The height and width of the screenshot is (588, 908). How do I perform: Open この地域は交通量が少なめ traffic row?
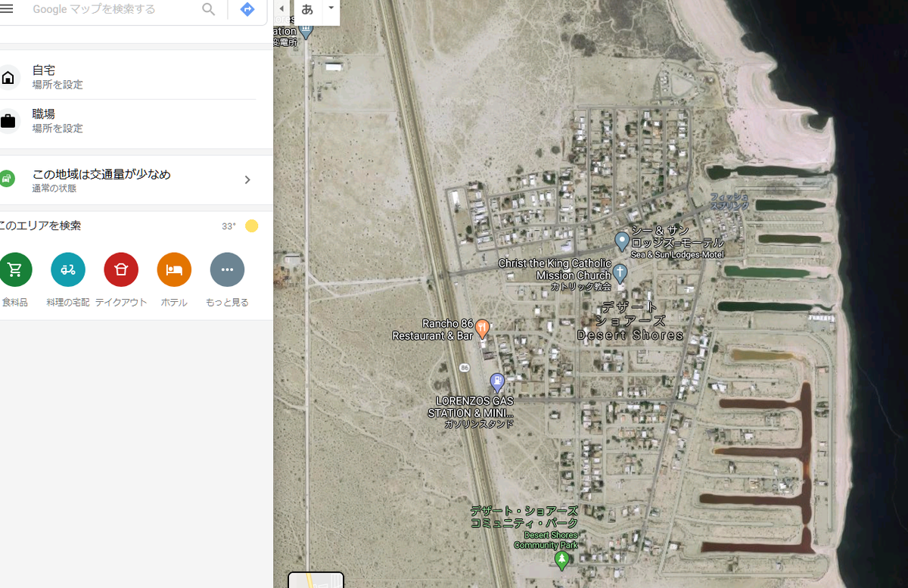(x=136, y=180)
